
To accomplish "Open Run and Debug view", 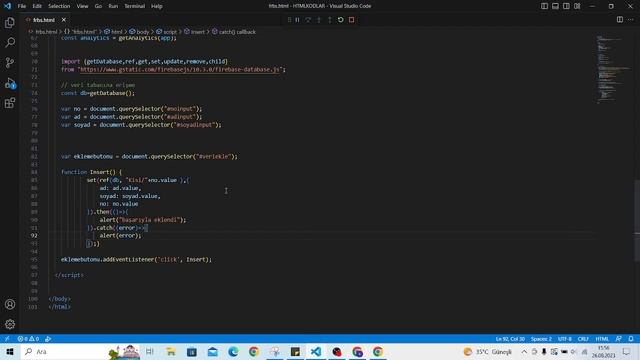I will (10, 83).
